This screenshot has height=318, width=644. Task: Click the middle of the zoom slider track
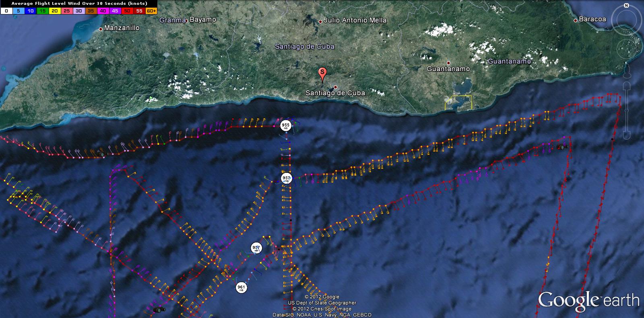click(627, 111)
